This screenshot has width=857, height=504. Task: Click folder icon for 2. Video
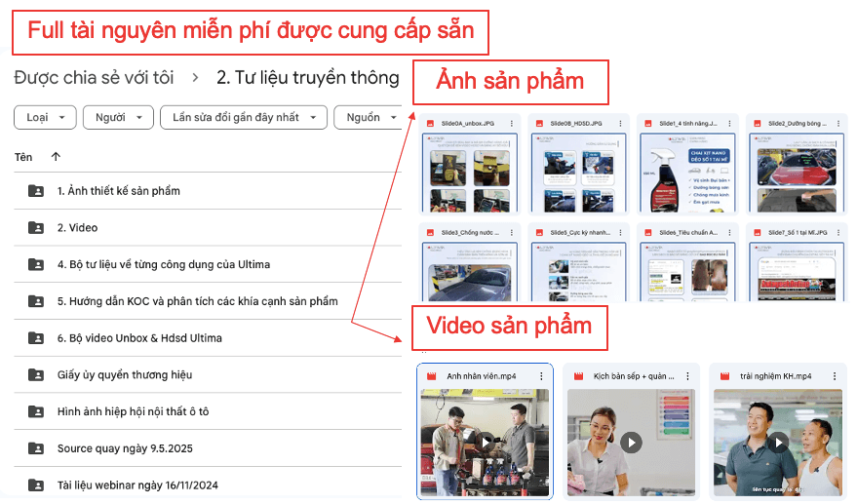click(x=36, y=227)
